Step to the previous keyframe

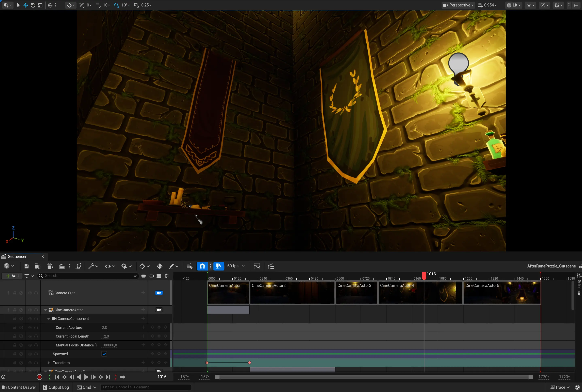pos(64,377)
